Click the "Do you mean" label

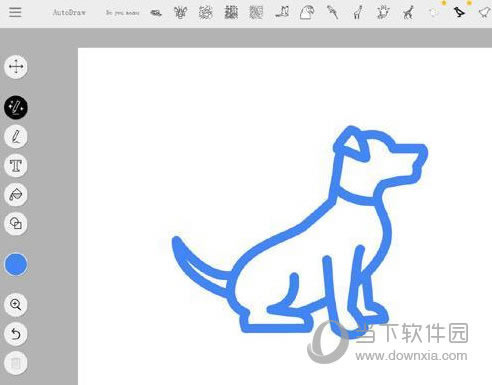click(122, 13)
